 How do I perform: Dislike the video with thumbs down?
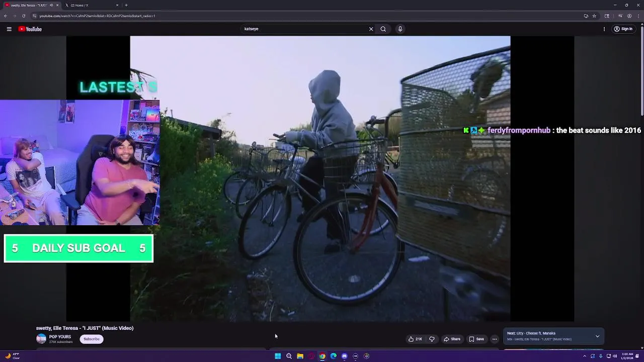(432, 339)
